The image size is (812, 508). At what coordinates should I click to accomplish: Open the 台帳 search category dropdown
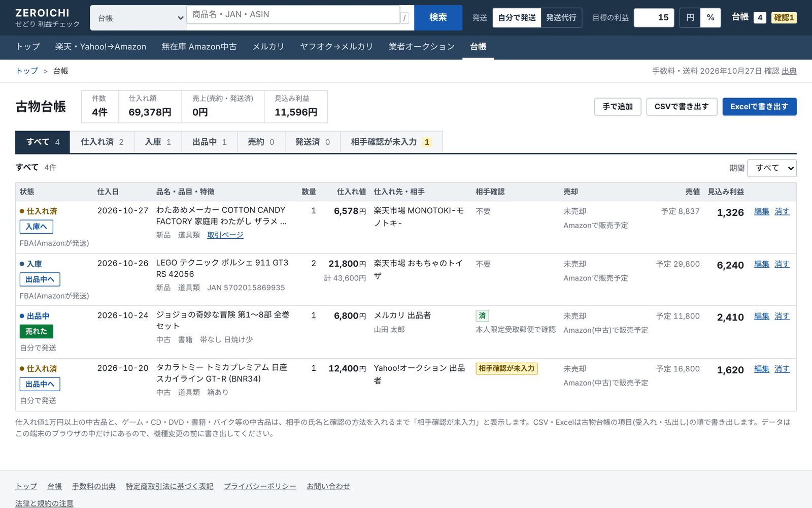click(x=138, y=18)
